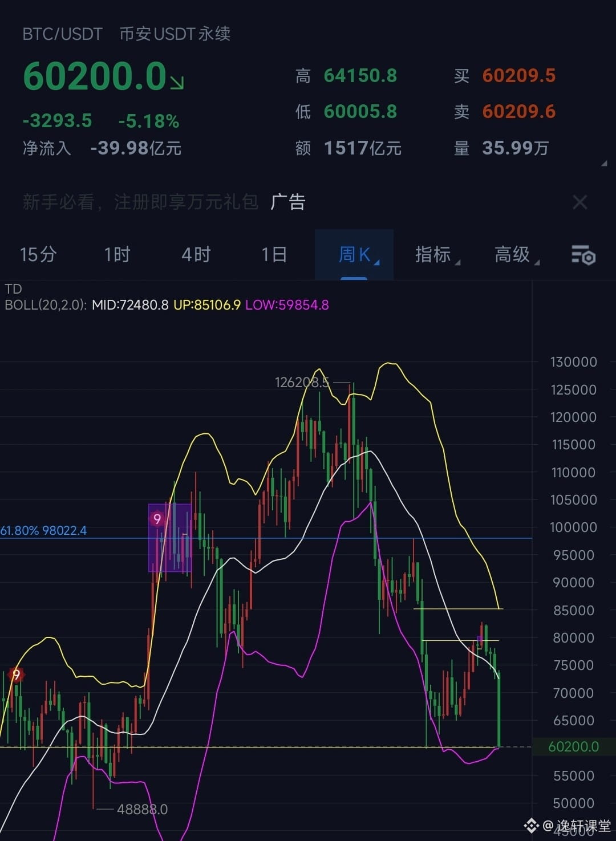Click the high price 64150.8
Image resolution: width=616 pixels, height=841 pixels.
(360, 76)
